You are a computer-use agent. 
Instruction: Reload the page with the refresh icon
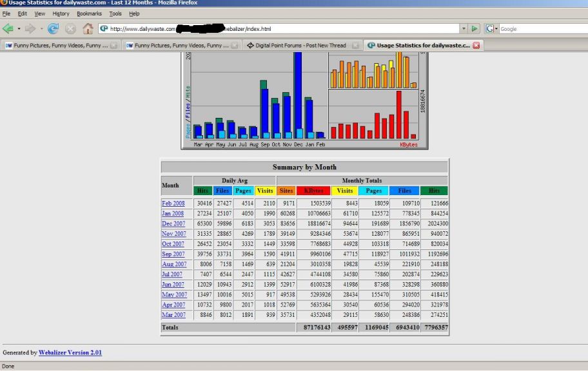click(53, 28)
